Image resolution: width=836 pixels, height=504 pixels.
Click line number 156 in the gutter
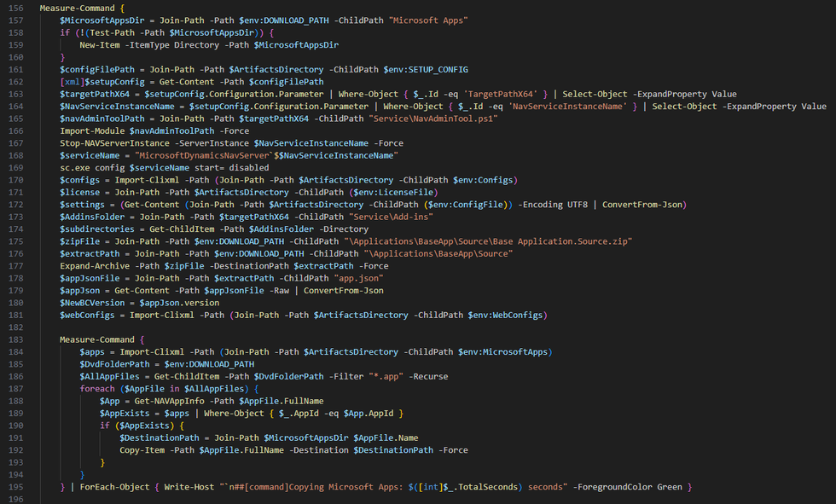(x=16, y=8)
